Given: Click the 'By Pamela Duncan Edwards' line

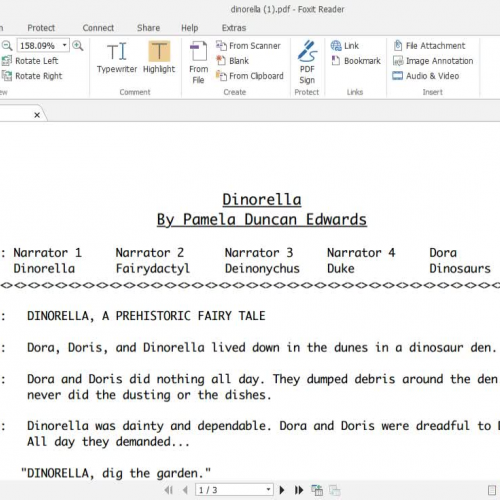Looking at the screenshot, I should tap(262, 220).
